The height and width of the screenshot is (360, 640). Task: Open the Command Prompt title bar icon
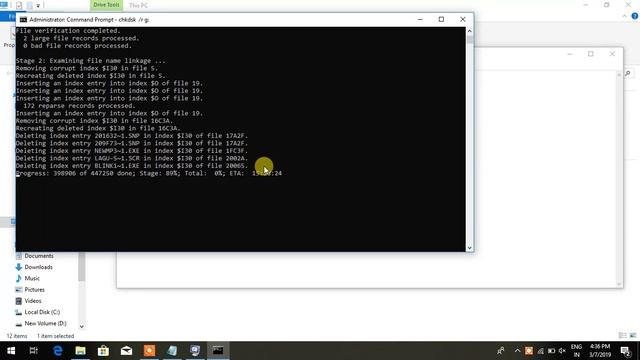point(23,19)
